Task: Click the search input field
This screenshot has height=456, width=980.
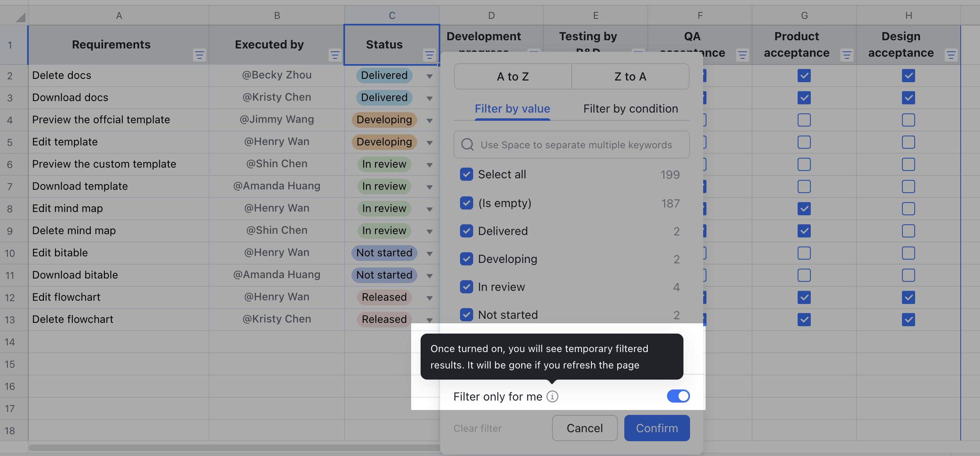Action: pos(571,145)
